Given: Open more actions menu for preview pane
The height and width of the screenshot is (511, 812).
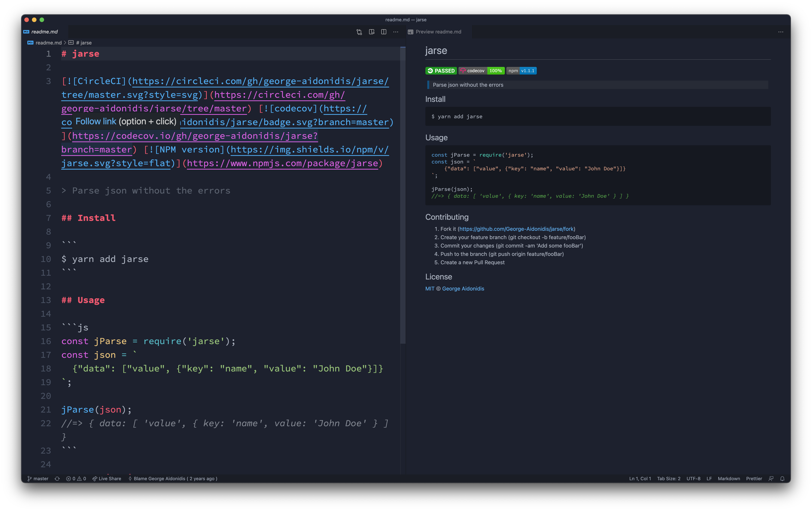Looking at the screenshot, I should [x=781, y=32].
